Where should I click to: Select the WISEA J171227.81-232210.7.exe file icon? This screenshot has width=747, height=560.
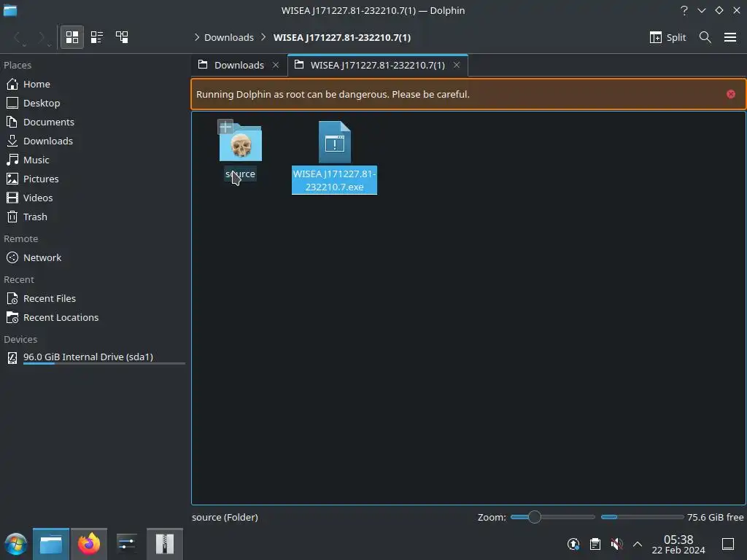coord(335,142)
